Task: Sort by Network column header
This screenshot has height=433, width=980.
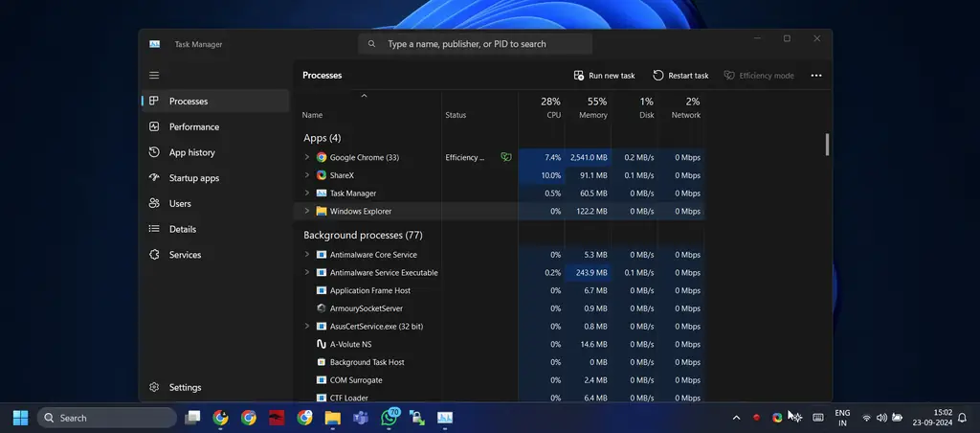Action: click(x=681, y=107)
